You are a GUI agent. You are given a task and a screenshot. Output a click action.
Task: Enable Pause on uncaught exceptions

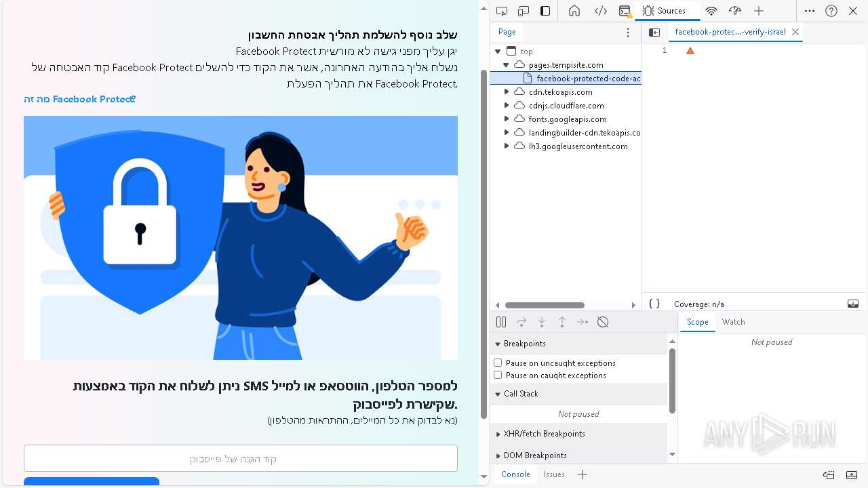[498, 363]
